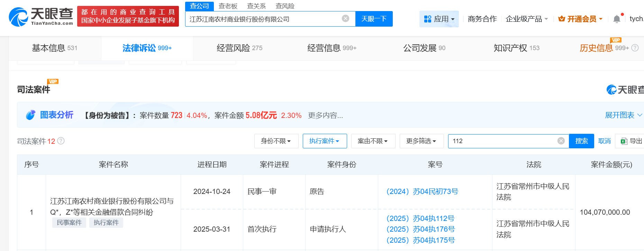Open the 应用 dropdown menu
644x251 pixels.
click(439, 19)
